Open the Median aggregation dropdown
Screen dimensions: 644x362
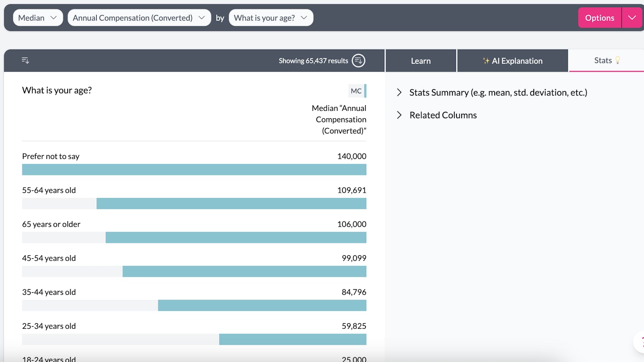[38, 18]
